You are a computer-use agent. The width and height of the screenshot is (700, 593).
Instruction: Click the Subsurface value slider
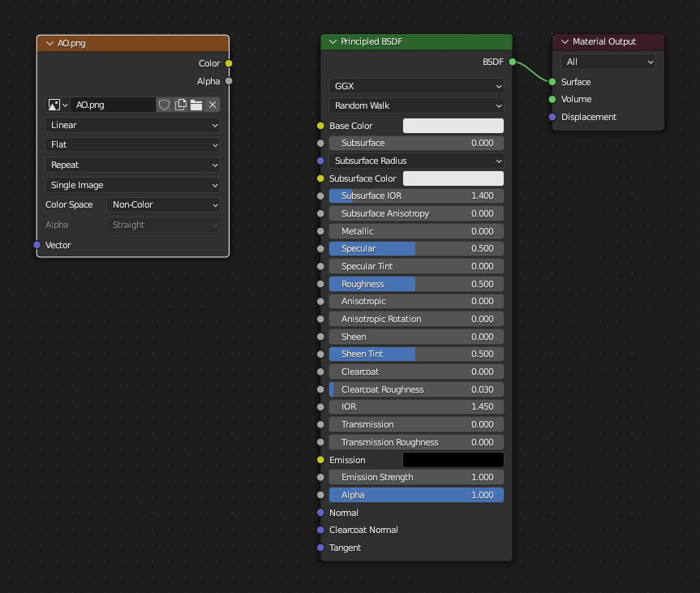[x=417, y=143]
